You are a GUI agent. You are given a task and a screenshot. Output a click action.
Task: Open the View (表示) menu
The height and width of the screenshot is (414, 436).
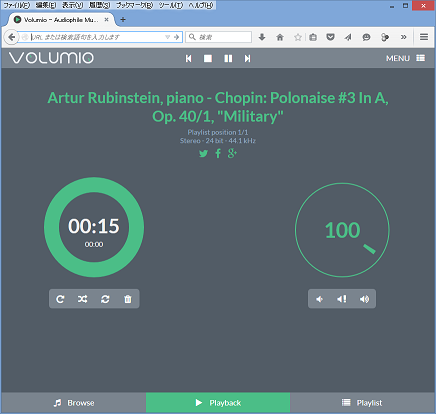click(72, 6)
